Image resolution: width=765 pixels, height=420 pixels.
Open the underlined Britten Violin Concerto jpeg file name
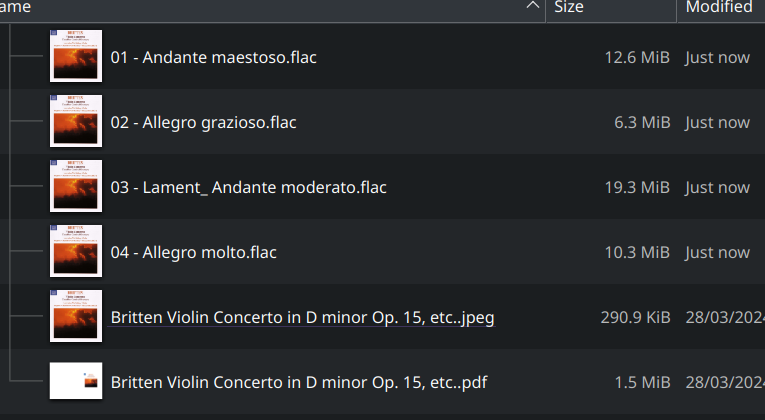tap(302, 317)
